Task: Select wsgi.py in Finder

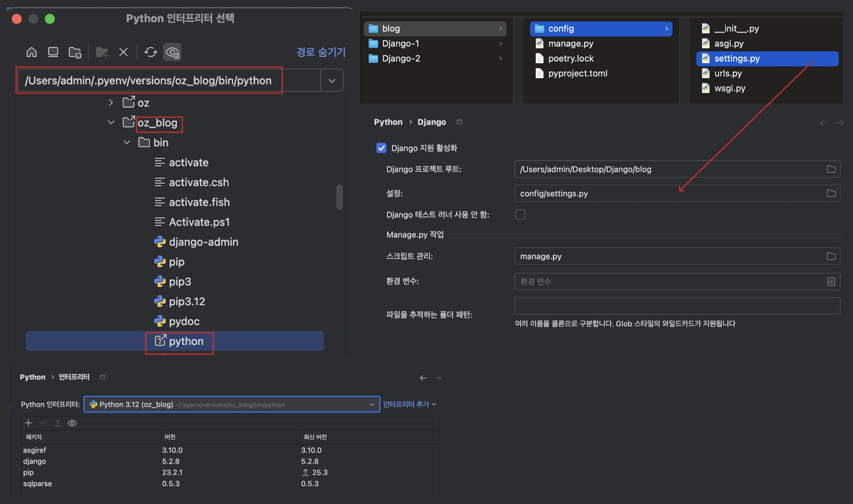Action: tap(767, 88)
